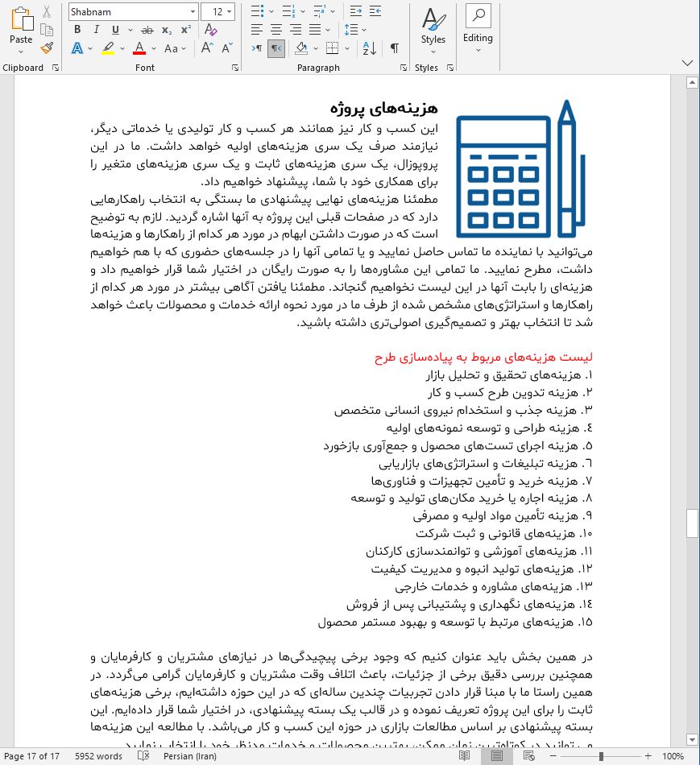Increase font size with Grow Font

coord(205,48)
